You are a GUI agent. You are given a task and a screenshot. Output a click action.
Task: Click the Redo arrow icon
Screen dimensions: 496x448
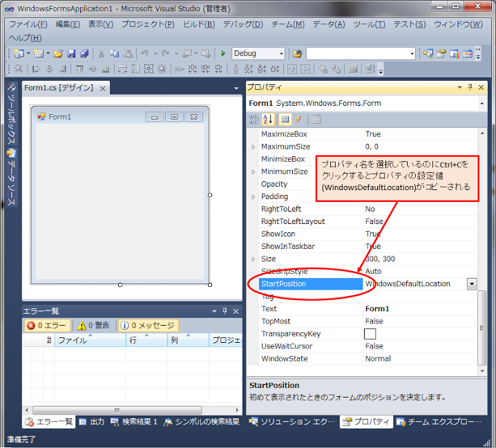[x=165, y=53]
